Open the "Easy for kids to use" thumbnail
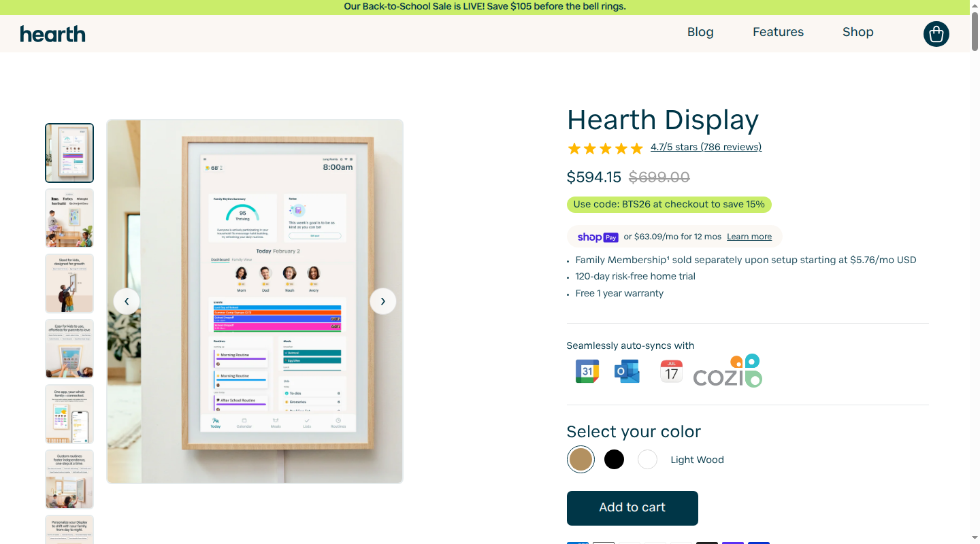The width and height of the screenshot is (980, 544). tap(69, 349)
